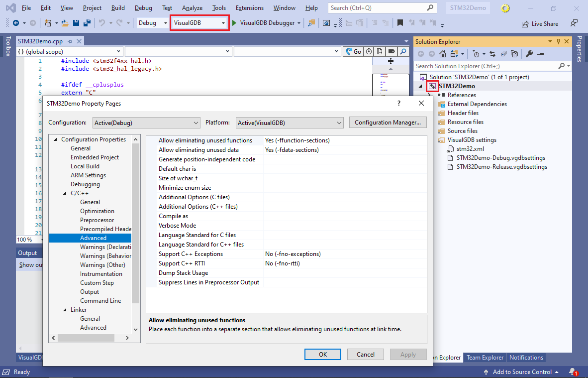The height and width of the screenshot is (378, 588).
Task: Switch to Team Explorer tab
Action: (x=485, y=358)
